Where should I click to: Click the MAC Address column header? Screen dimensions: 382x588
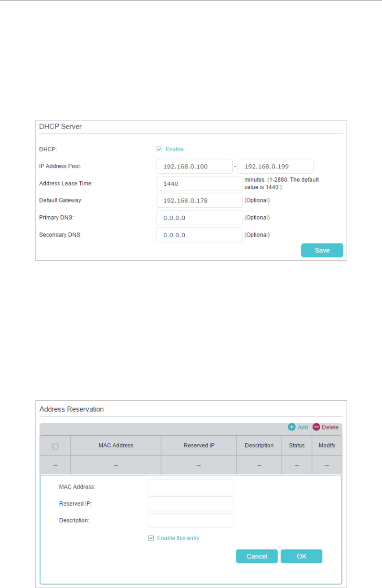click(x=116, y=446)
